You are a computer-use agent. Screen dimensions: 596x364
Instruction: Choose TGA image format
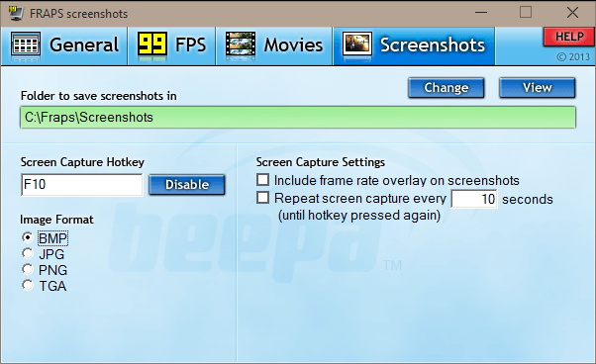tap(28, 286)
